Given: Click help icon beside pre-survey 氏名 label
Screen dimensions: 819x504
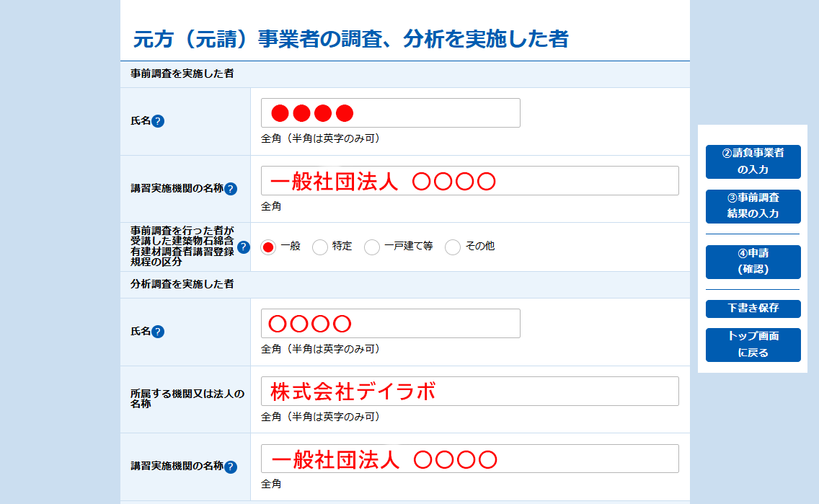Looking at the screenshot, I should (158, 121).
